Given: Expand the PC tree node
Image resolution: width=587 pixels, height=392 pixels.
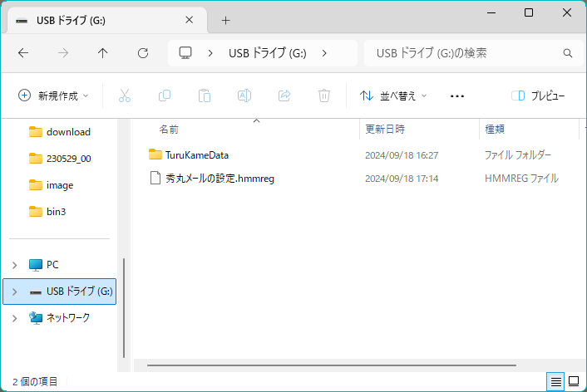Looking at the screenshot, I should (x=15, y=265).
